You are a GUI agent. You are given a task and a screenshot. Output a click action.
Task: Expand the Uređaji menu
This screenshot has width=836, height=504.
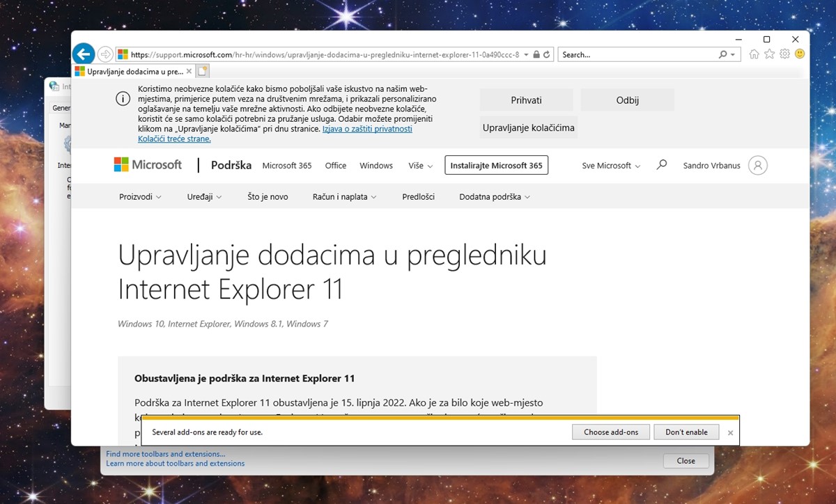(x=205, y=197)
